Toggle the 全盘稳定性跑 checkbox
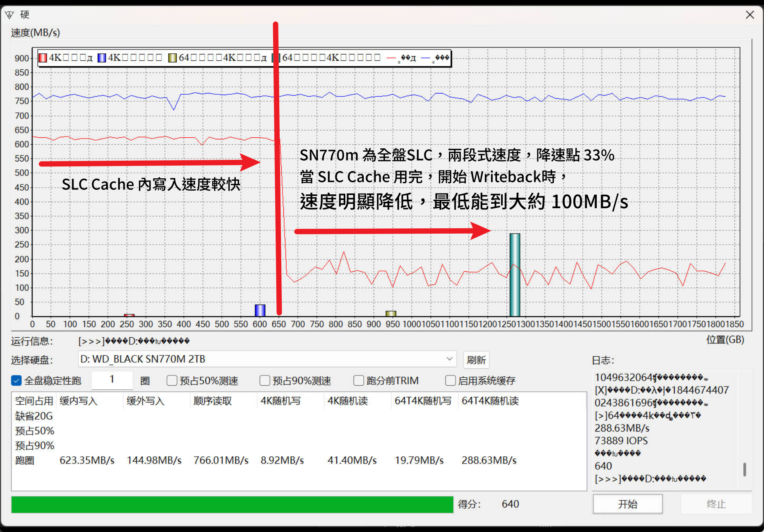The width and height of the screenshot is (764, 532). pyautogui.click(x=16, y=381)
